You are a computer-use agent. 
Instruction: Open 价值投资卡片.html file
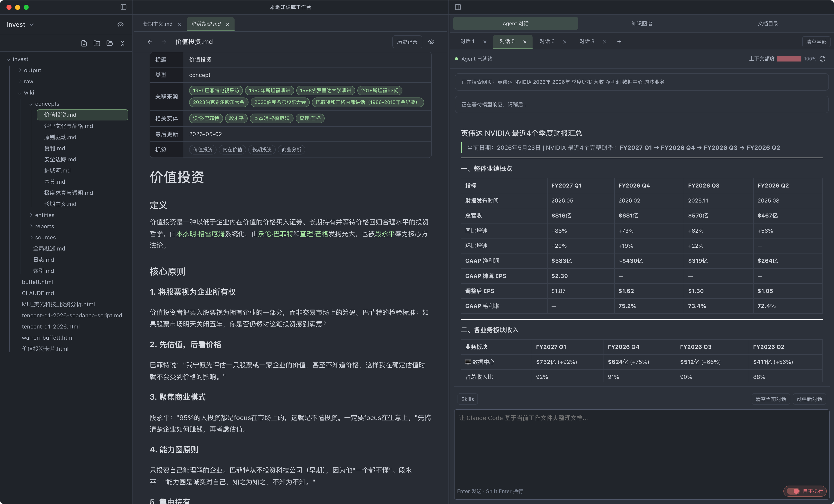45,349
